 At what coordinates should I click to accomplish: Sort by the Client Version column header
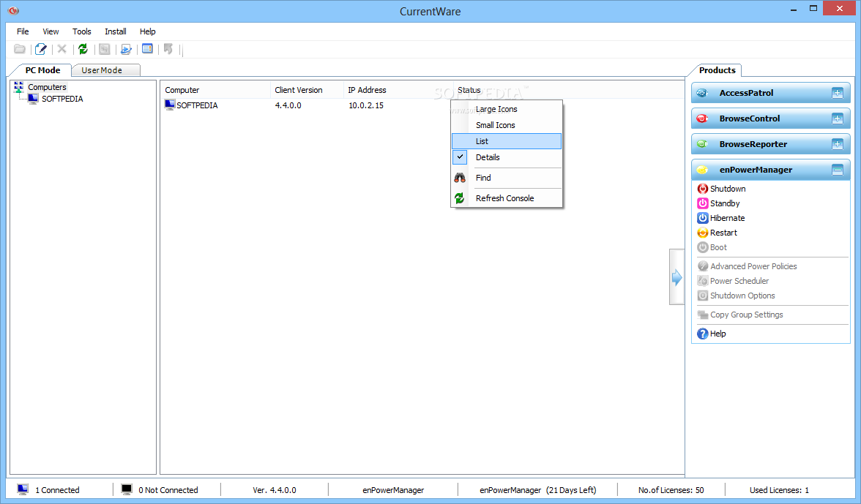[x=306, y=90]
